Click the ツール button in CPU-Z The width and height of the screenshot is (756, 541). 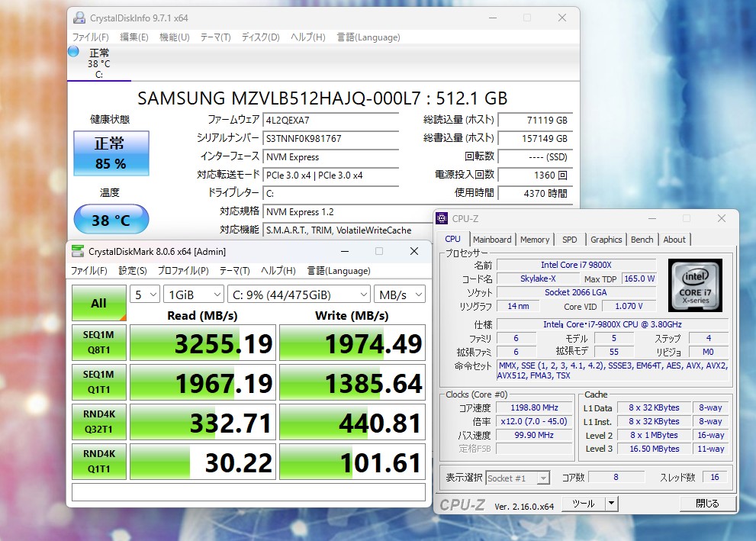click(584, 504)
